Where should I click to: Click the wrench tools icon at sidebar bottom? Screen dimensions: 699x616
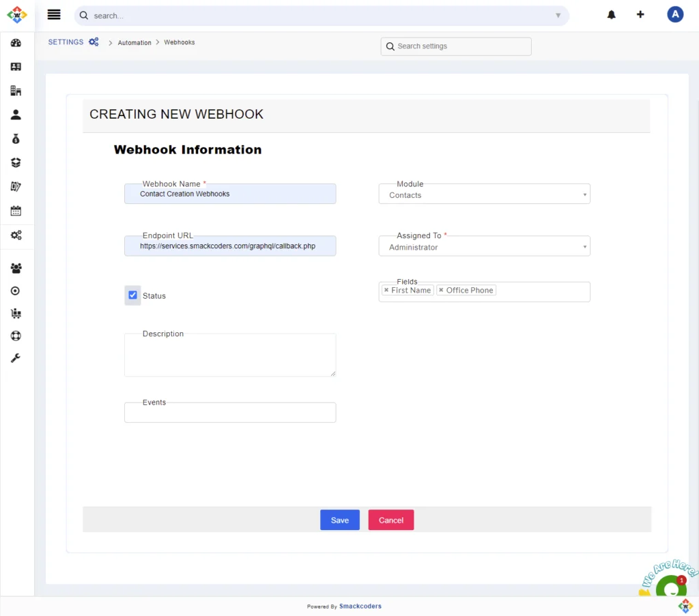click(16, 357)
